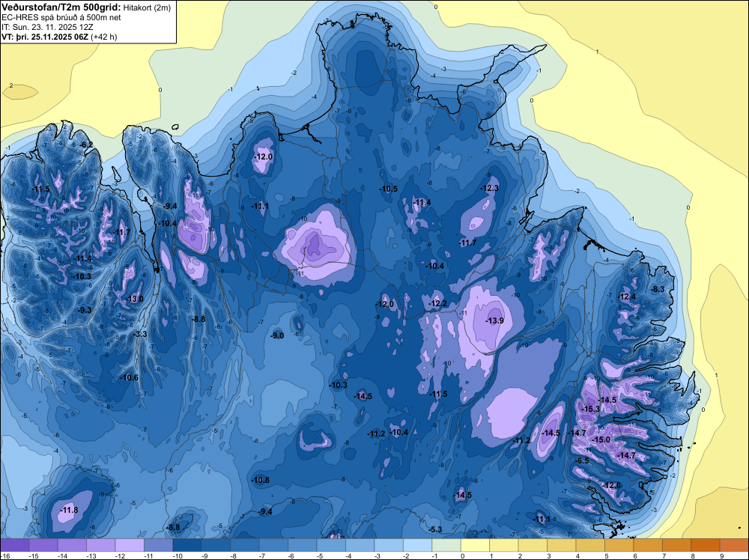Click the '-12.3' temperature label
The image size is (749, 560).
click(490, 188)
